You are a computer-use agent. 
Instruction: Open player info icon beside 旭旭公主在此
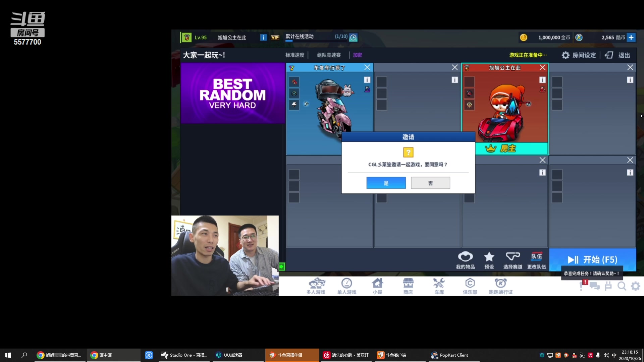pyautogui.click(x=263, y=38)
